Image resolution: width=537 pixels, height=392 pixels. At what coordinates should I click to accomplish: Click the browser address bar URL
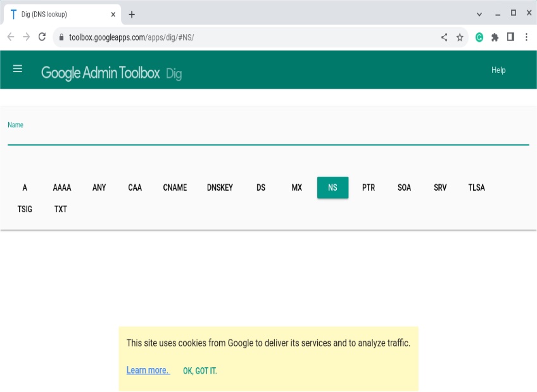132,37
